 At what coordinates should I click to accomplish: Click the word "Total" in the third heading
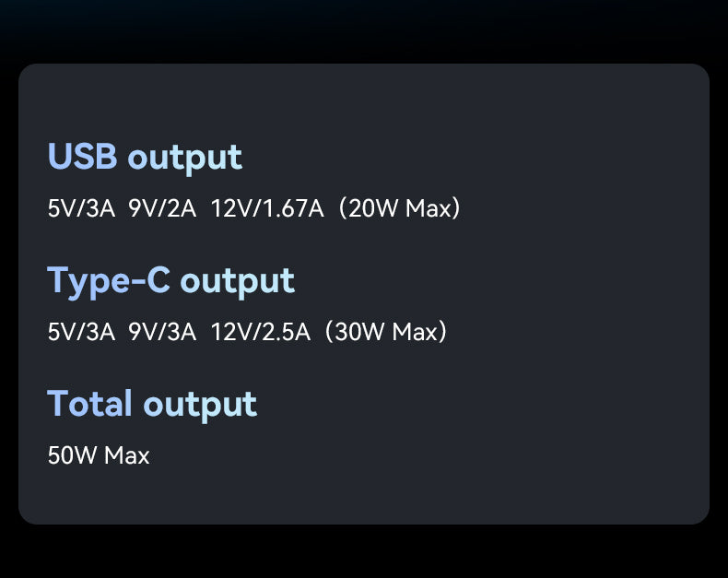[x=90, y=404]
